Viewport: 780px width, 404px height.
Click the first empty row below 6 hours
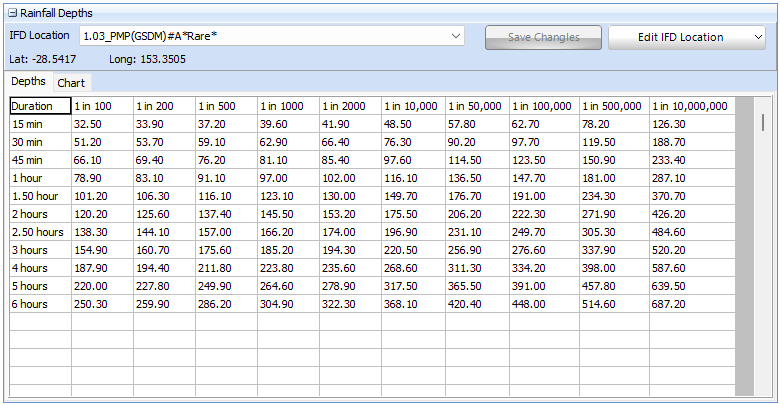(40, 322)
